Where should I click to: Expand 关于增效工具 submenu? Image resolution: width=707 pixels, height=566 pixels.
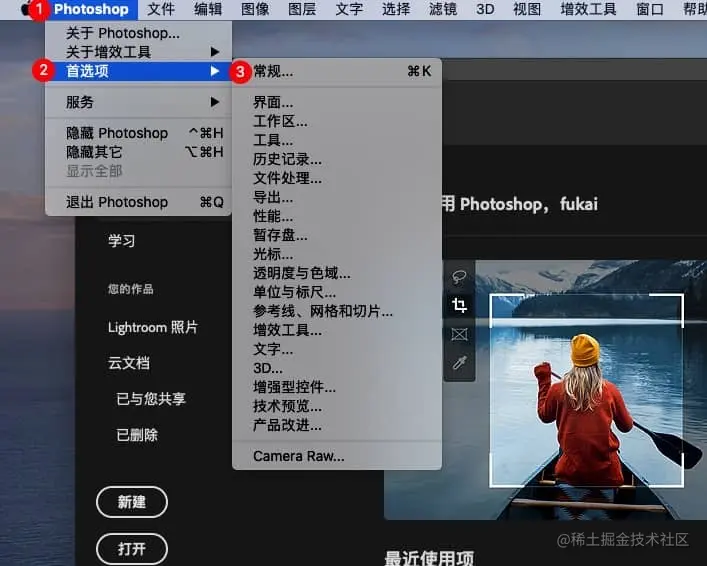[138, 52]
